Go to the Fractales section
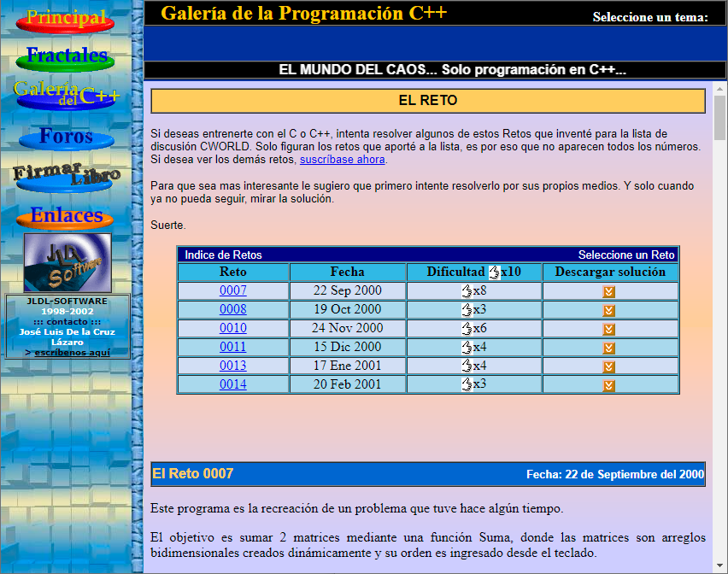 click(66, 56)
